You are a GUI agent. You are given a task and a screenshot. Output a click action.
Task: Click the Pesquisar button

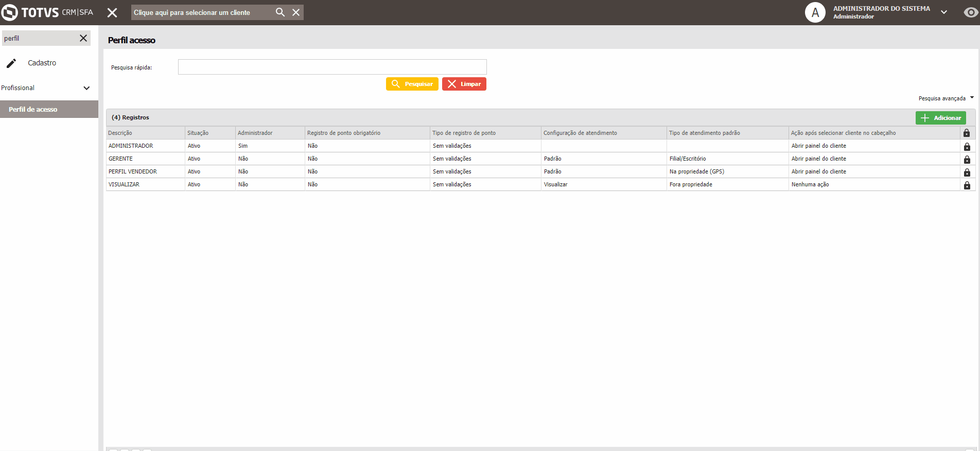coord(412,84)
